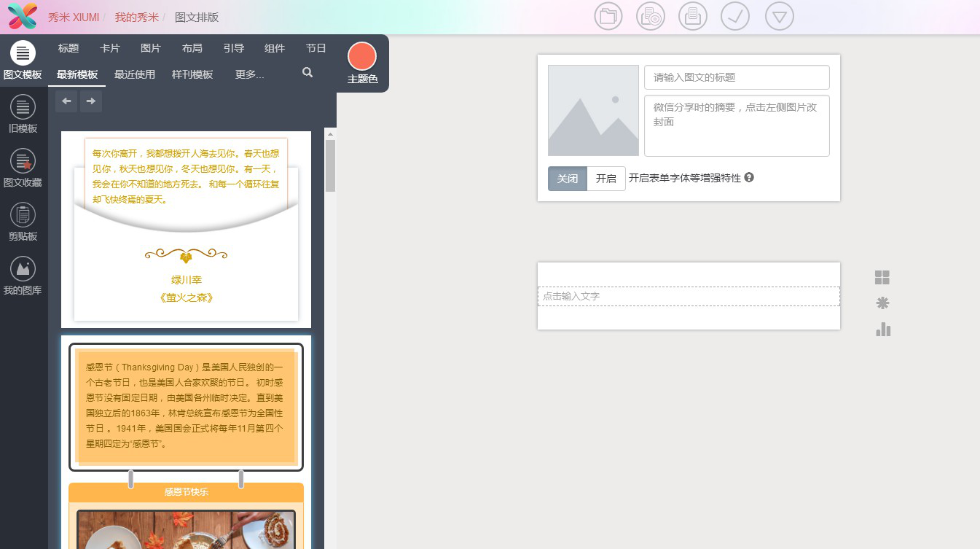Click the checkmark circle icon
Image resolution: width=980 pixels, height=549 pixels.
tap(735, 16)
